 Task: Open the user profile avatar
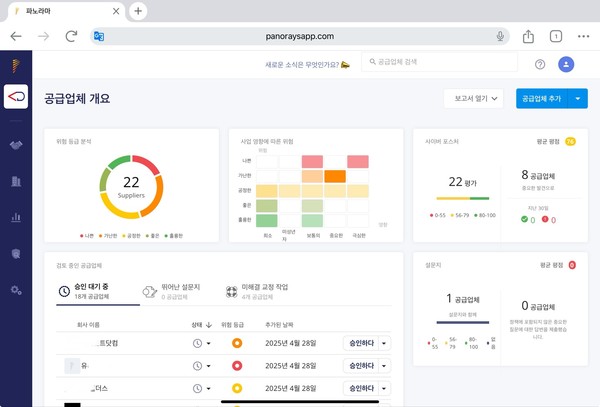tap(567, 64)
